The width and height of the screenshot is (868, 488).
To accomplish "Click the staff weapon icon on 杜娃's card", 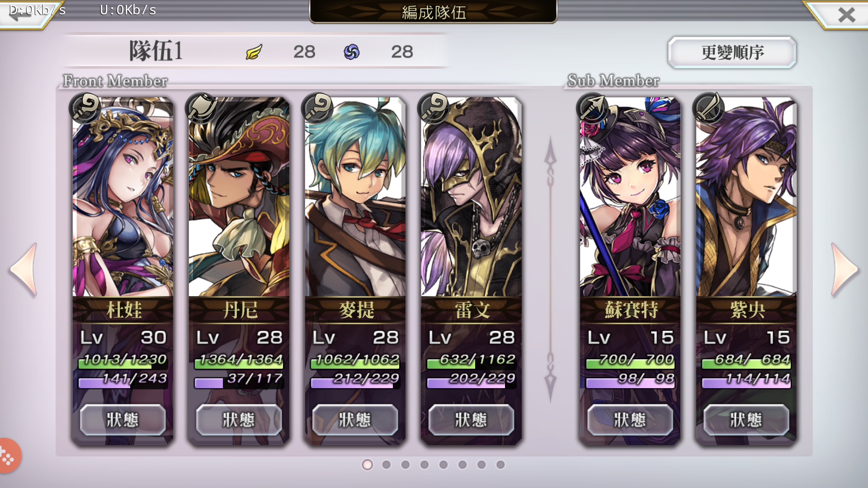I will (85, 108).
